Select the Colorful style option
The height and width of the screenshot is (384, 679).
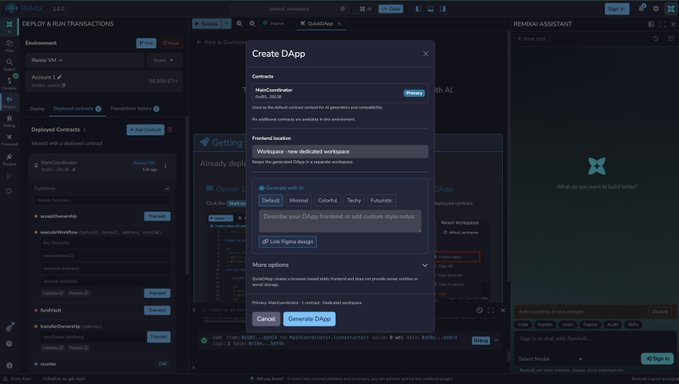(327, 200)
